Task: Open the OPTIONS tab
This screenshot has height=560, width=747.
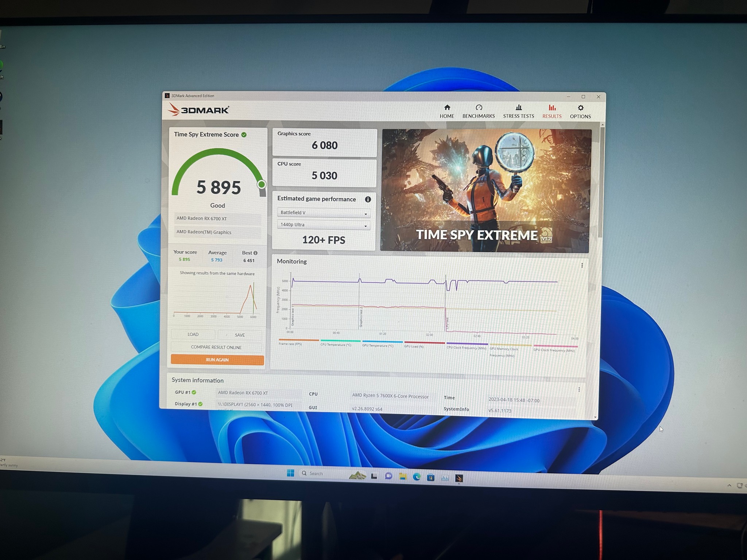Action: [x=580, y=112]
